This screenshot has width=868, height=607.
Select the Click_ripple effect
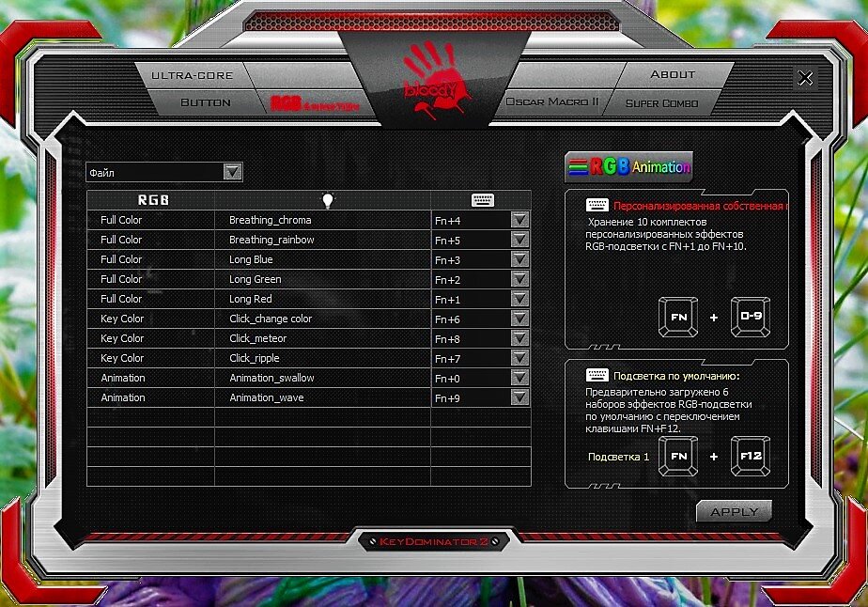[254, 358]
